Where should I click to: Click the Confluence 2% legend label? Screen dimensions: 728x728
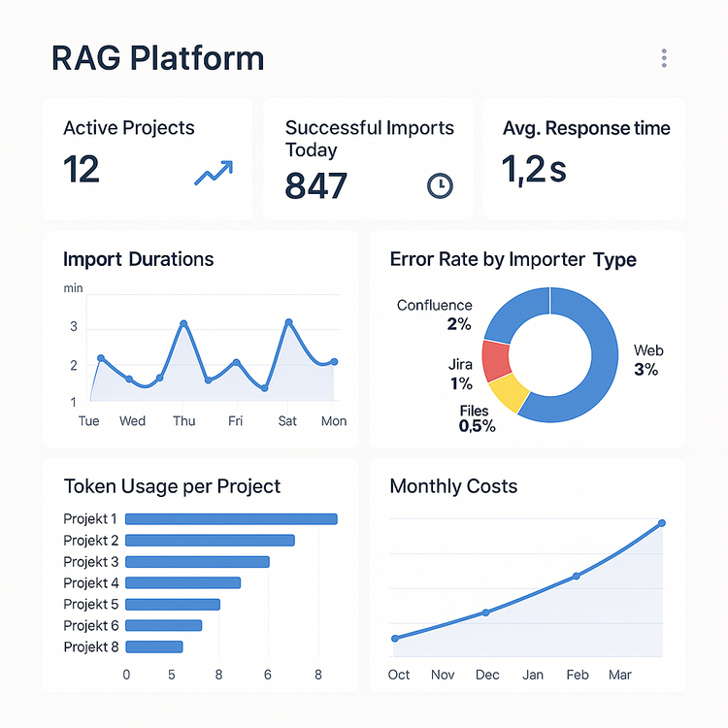(435, 314)
